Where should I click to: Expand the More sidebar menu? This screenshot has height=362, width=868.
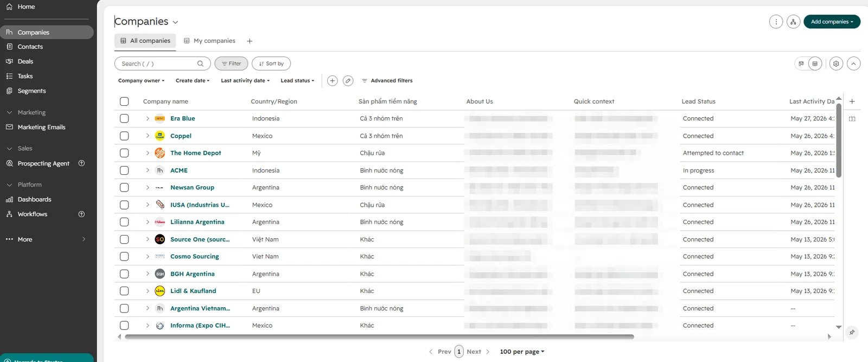[46, 239]
